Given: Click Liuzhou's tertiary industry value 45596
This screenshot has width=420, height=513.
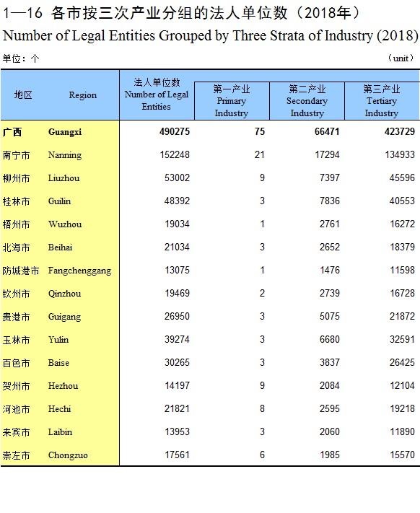Looking at the screenshot, I should [x=402, y=177].
